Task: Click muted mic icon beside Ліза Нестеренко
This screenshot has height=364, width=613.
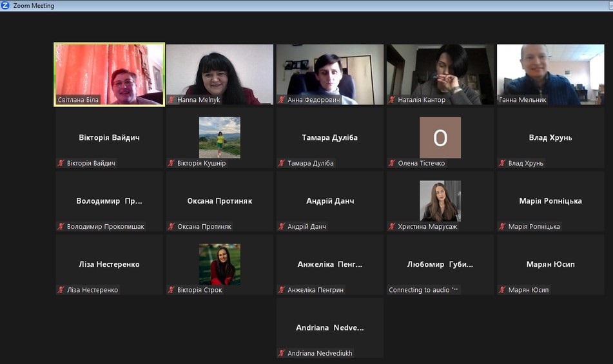Action: pos(61,290)
